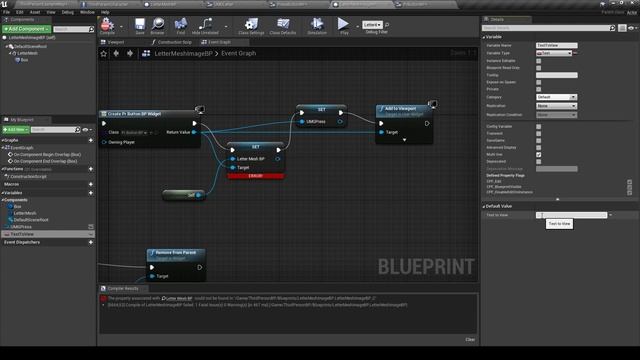Click the Save toolbar icon

coord(140,26)
